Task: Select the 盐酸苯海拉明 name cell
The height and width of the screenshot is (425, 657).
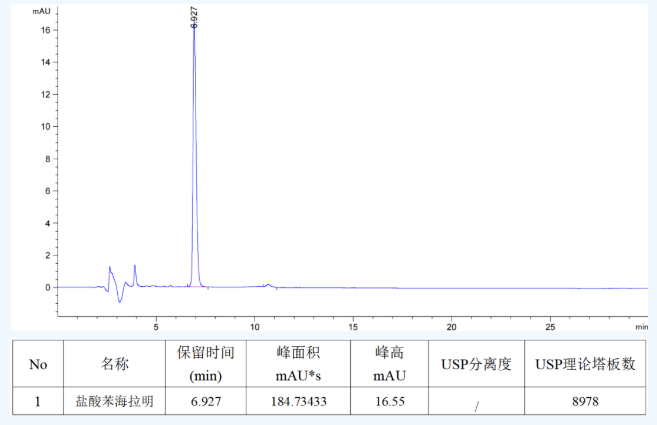Action: point(115,402)
